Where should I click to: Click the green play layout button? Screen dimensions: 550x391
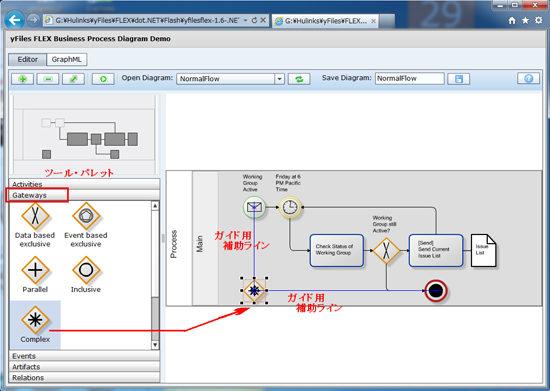[103, 79]
